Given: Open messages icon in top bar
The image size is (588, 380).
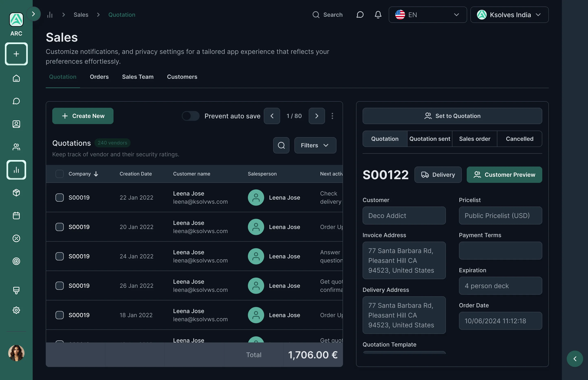Looking at the screenshot, I should (x=360, y=15).
